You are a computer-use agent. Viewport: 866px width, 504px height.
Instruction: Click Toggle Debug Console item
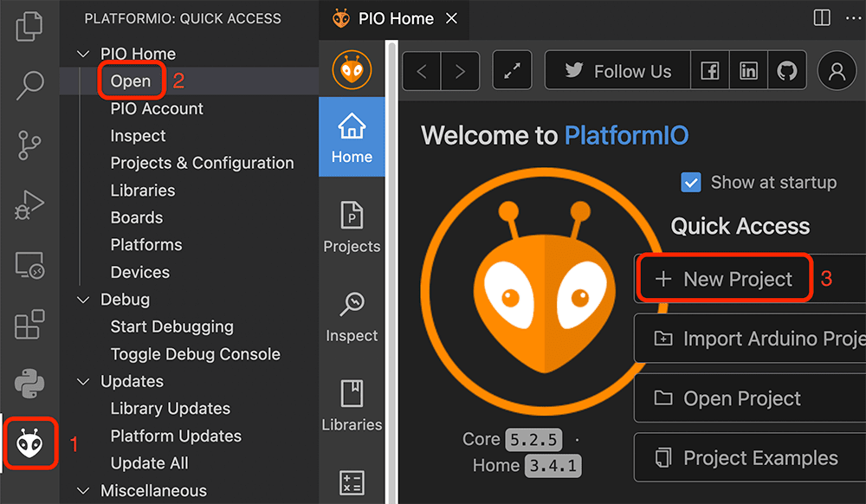196,354
